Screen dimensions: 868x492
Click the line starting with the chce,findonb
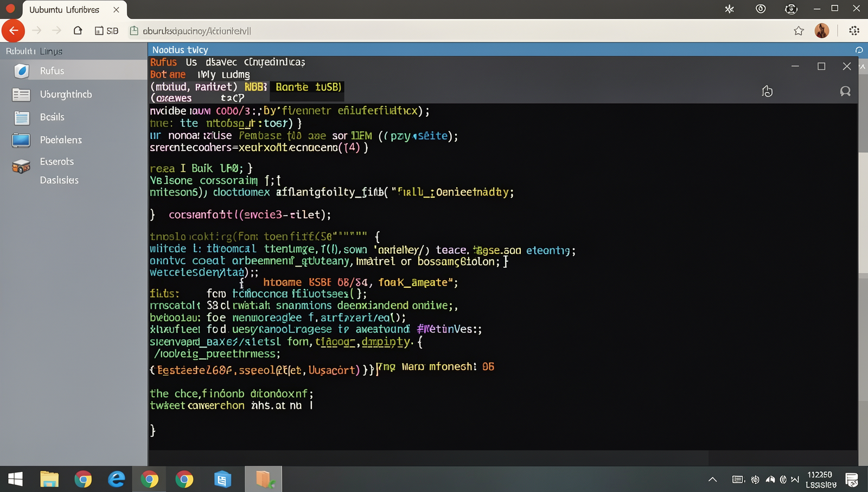point(232,394)
